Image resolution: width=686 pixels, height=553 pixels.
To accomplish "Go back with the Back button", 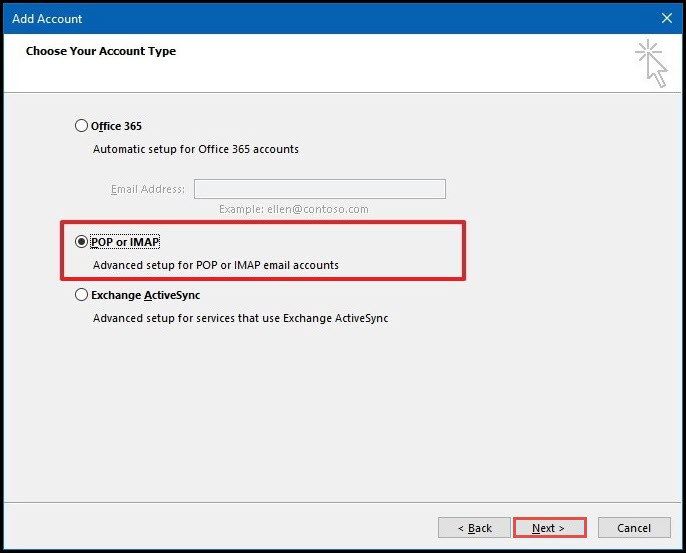I will coord(474,528).
